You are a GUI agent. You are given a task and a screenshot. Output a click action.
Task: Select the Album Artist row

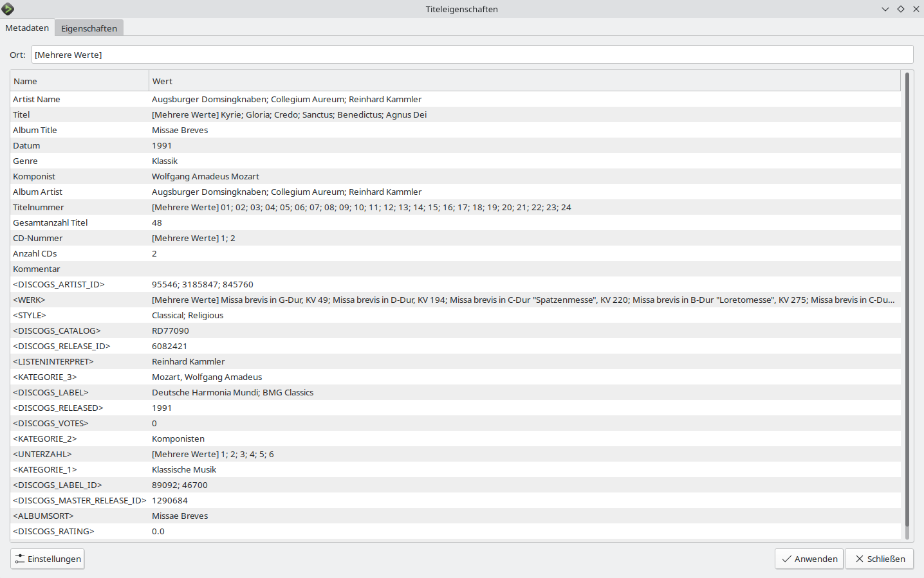tap(456, 192)
